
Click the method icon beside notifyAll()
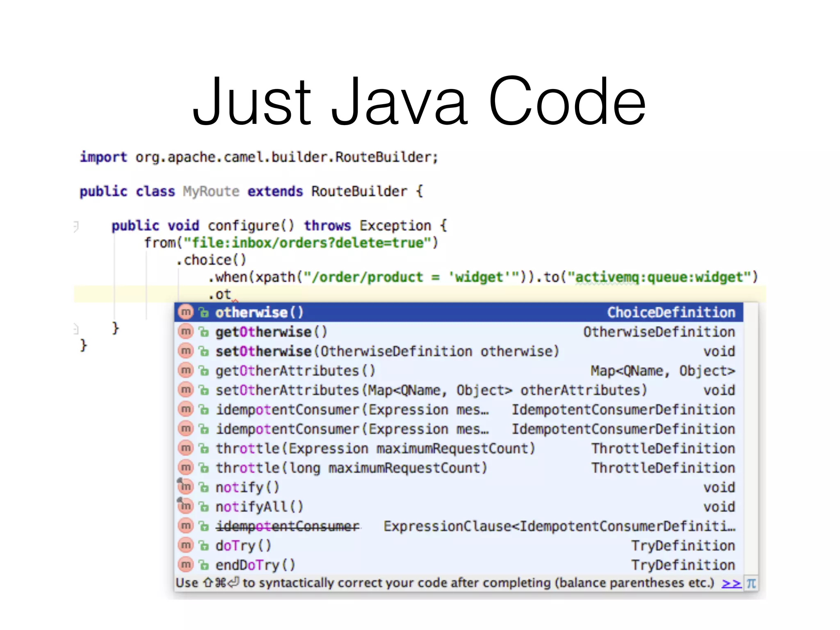[186, 506]
